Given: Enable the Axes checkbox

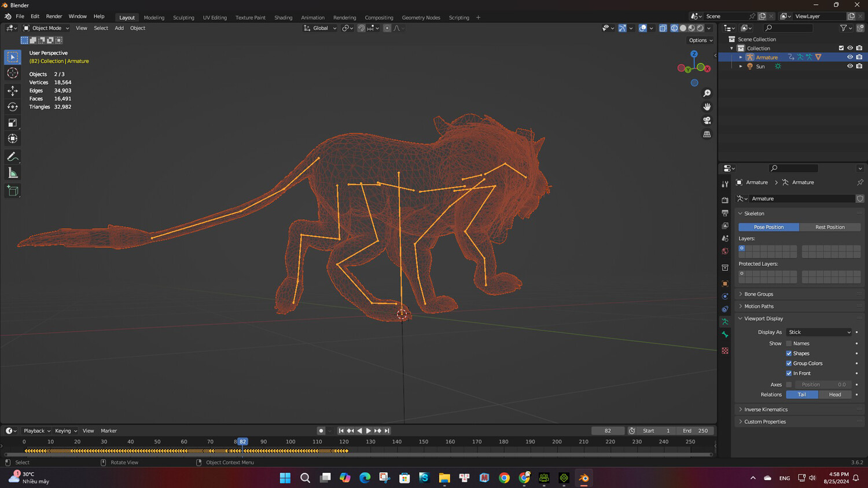Looking at the screenshot, I should pos(789,384).
